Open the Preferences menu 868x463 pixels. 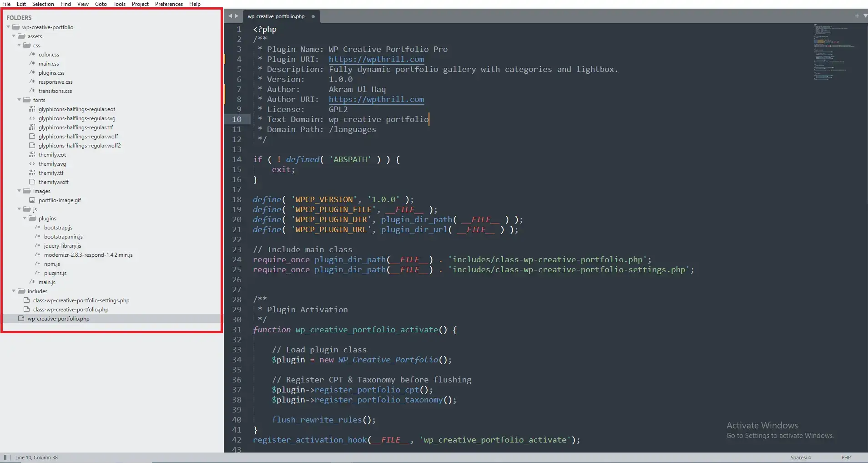(169, 4)
